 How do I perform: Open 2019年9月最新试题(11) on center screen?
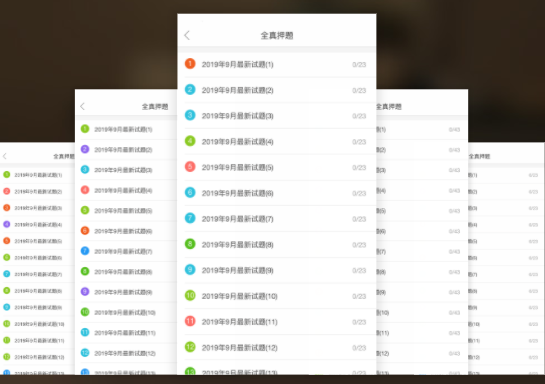point(277,321)
